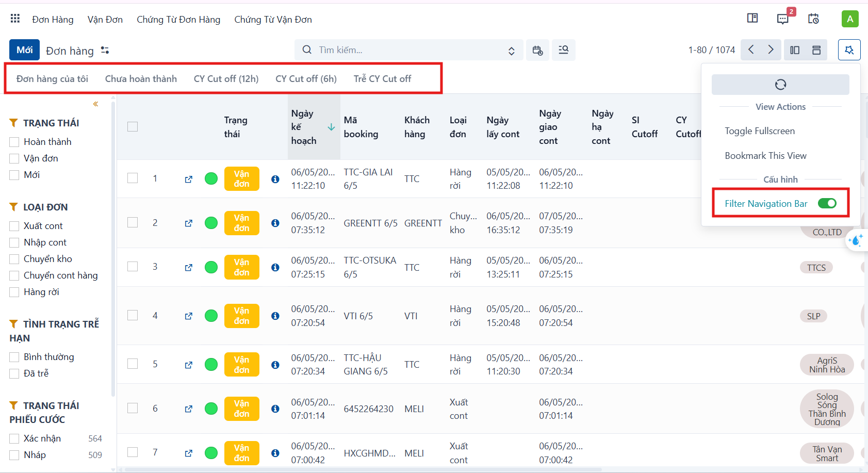Check the Xác nhận filter checkbox
The height and width of the screenshot is (473, 868).
tap(14, 439)
